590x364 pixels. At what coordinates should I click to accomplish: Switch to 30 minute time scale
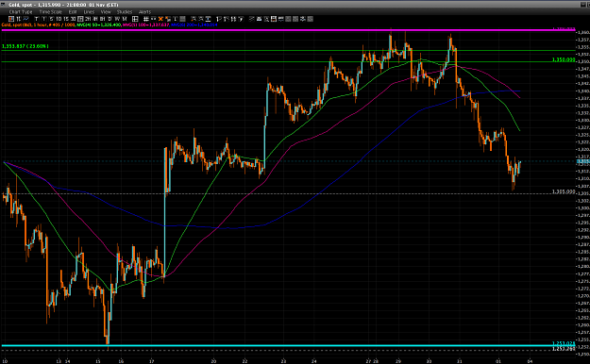pos(73,19)
